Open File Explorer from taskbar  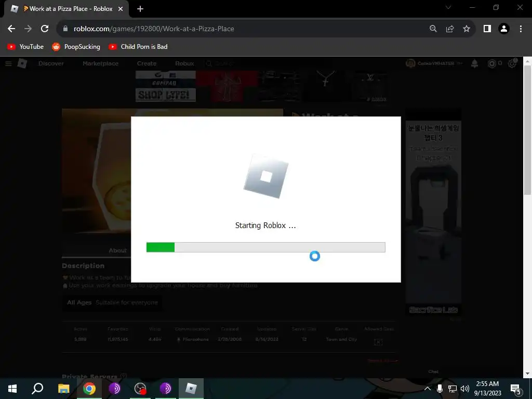tap(63, 389)
